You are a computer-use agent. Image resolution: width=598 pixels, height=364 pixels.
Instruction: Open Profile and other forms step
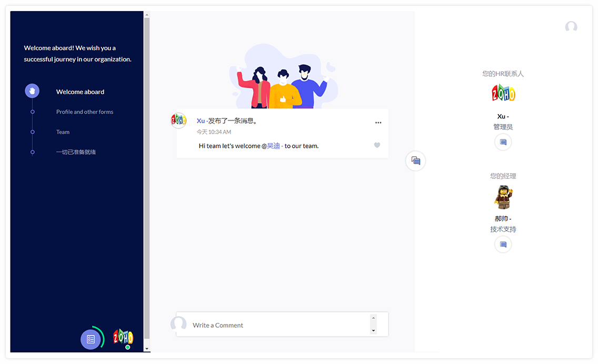coord(85,112)
